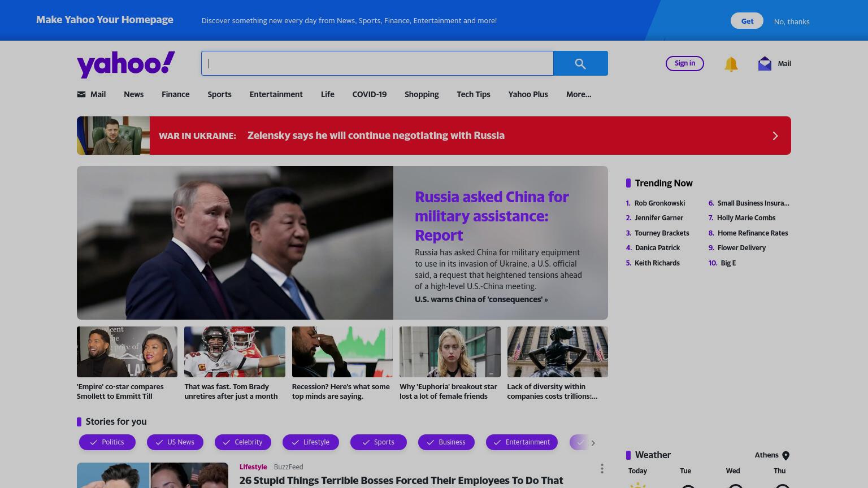Click the Get button in the homepage banner

click(747, 21)
